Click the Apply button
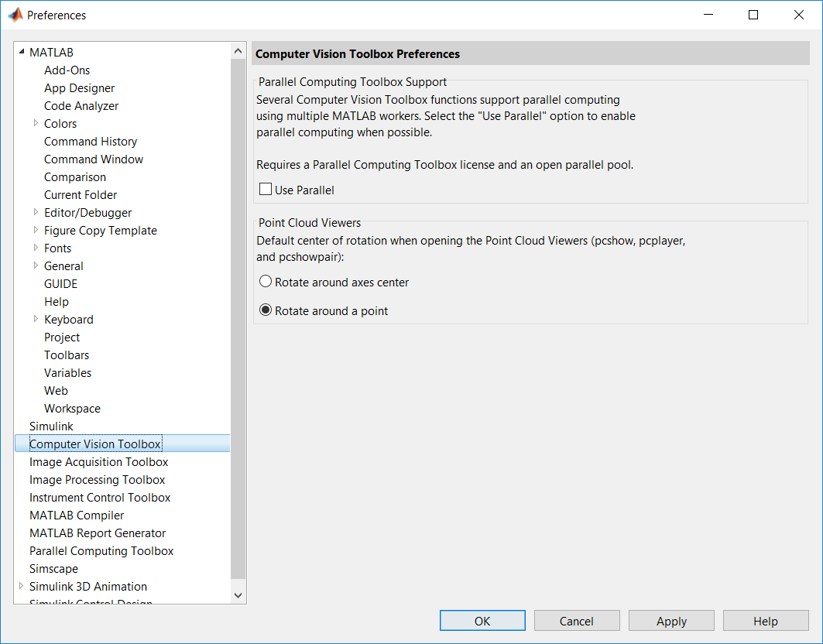Image resolution: width=823 pixels, height=644 pixels. point(671,621)
